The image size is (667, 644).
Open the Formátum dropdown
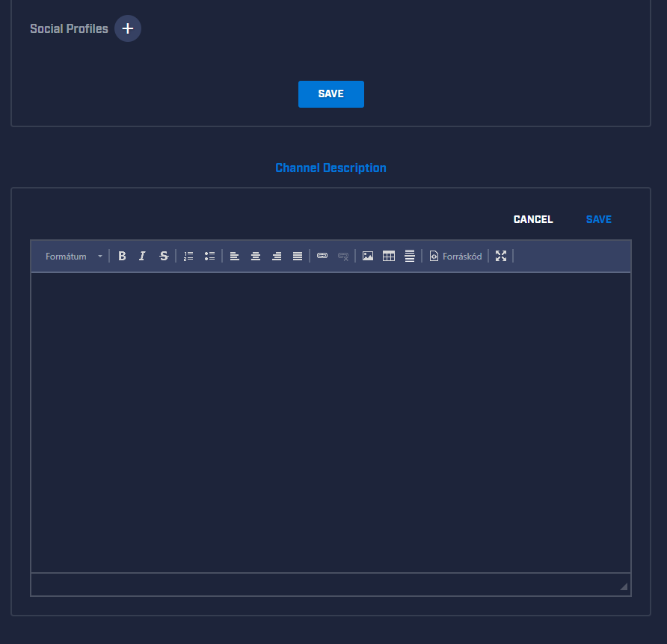73,256
